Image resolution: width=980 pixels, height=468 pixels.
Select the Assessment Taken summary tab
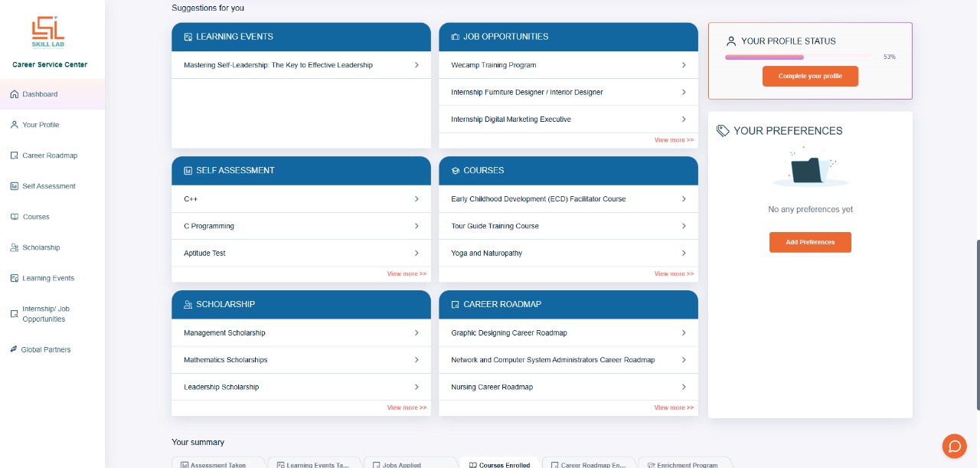click(x=218, y=463)
